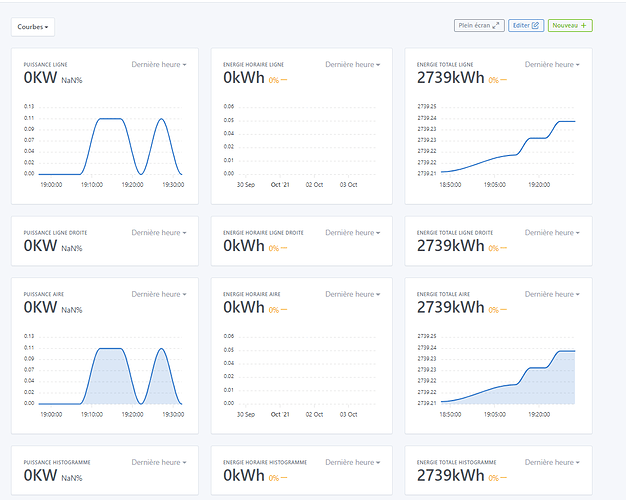Click the NaN% indicator in Puissance Ligne card
Screen dimensions: 626x500
pos(72,80)
